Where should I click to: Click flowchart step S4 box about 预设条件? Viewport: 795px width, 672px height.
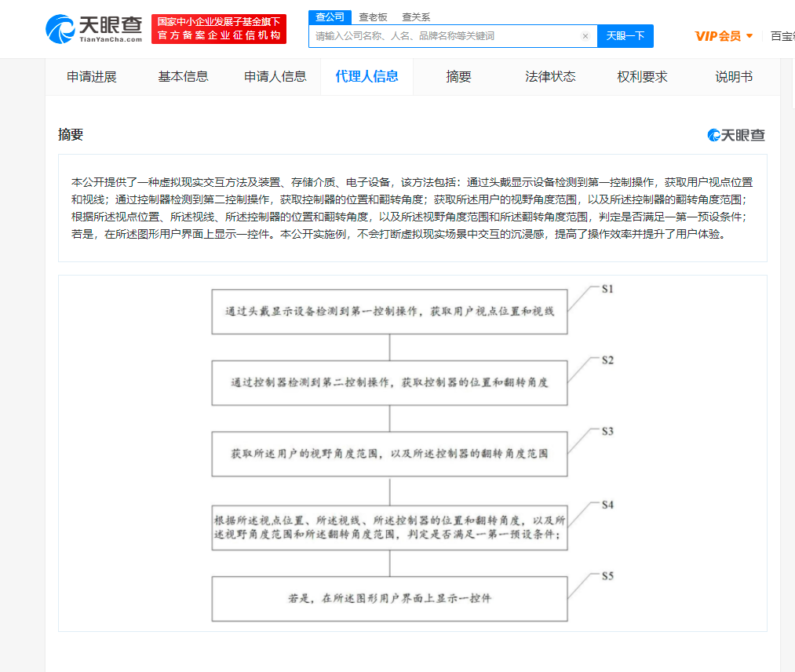tap(389, 528)
